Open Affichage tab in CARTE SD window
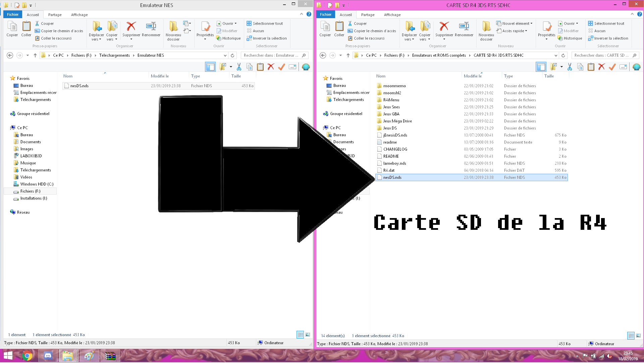 click(x=392, y=15)
